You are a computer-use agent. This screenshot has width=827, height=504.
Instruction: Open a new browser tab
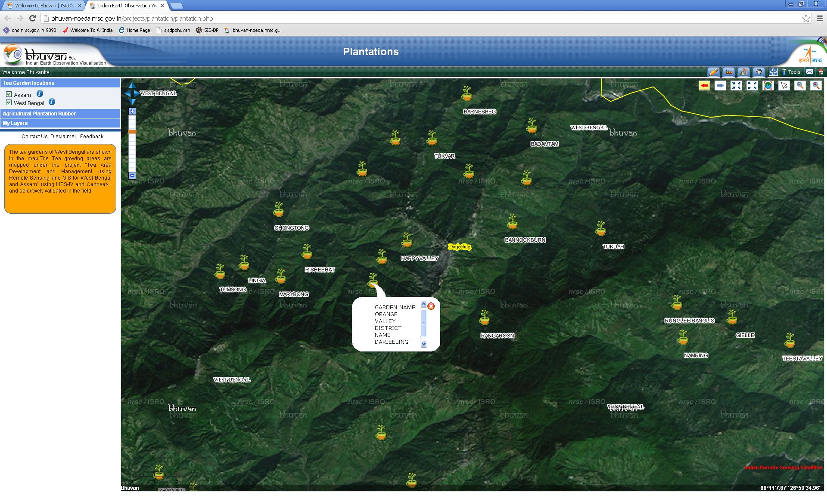point(176,6)
